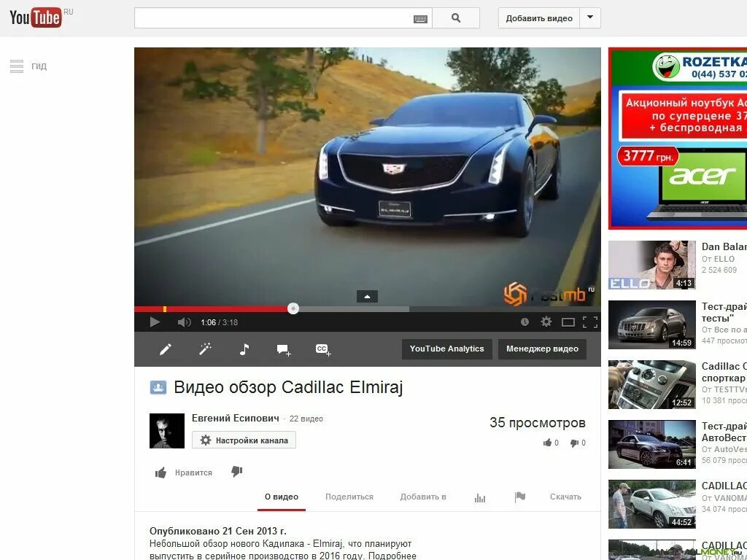Click the video title Видео обзор Cadillac Elmiraj
The height and width of the screenshot is (560, 747).
click(x=288, y=387)
